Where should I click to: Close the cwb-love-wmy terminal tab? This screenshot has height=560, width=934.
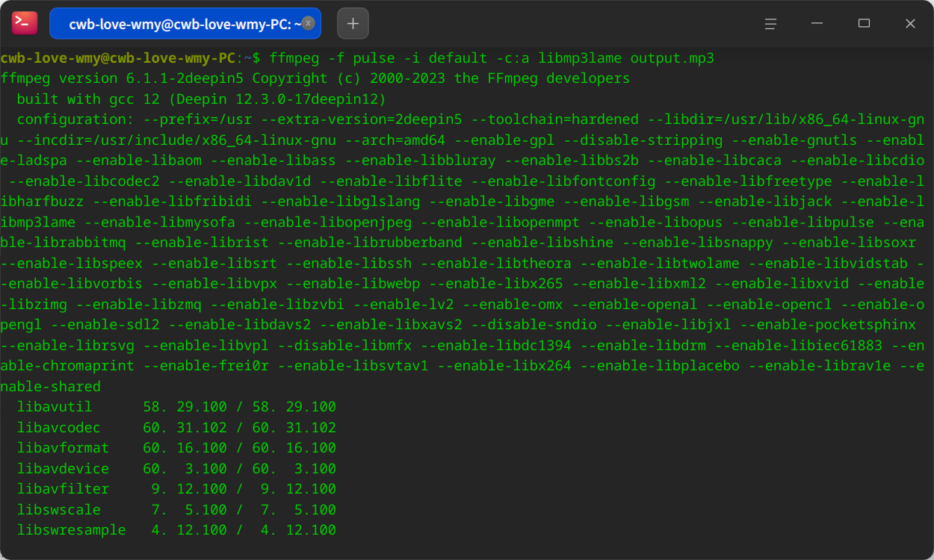(308, 23)
